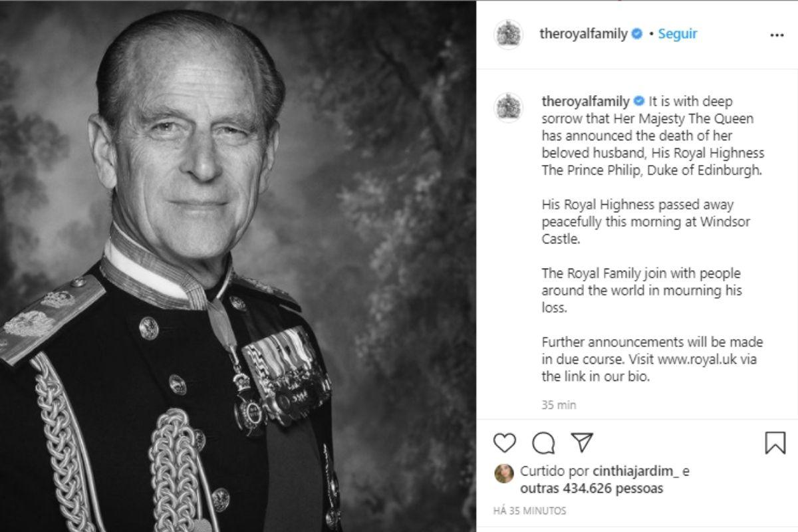Open theroyalfamily profile from header username
The width and height of the screenshot is (798, 532).
[584, 34]
